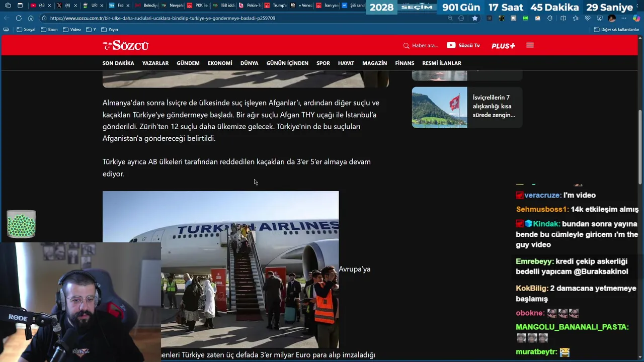Go to browser home icon

point(31,18)
